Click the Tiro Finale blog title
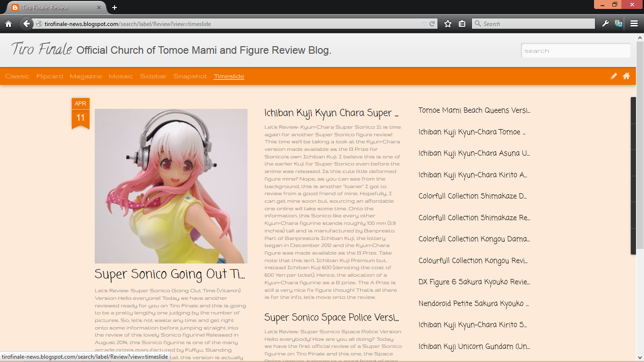644x362 pixels. point(42,49)
